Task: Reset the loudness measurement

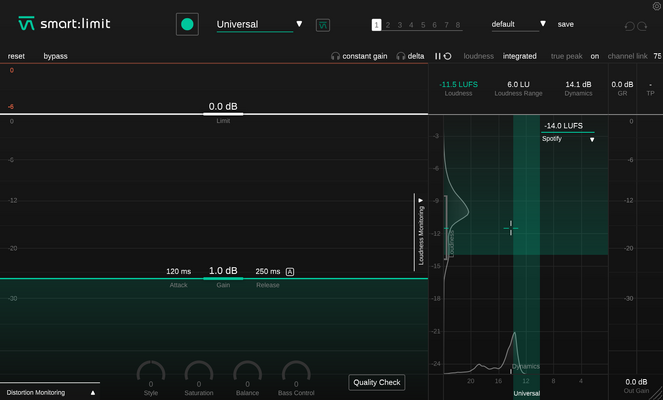Action: click(x=447, y=56)
